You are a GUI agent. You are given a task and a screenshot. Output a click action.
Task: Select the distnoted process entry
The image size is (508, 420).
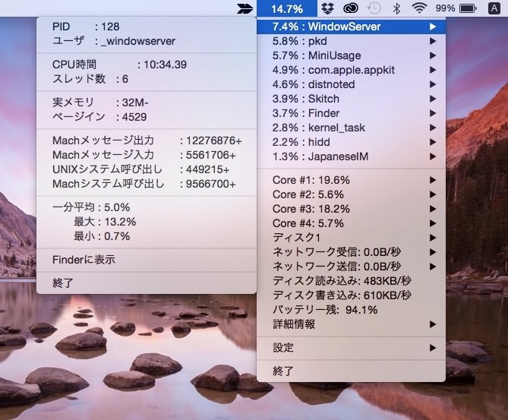tap(351, 84)
